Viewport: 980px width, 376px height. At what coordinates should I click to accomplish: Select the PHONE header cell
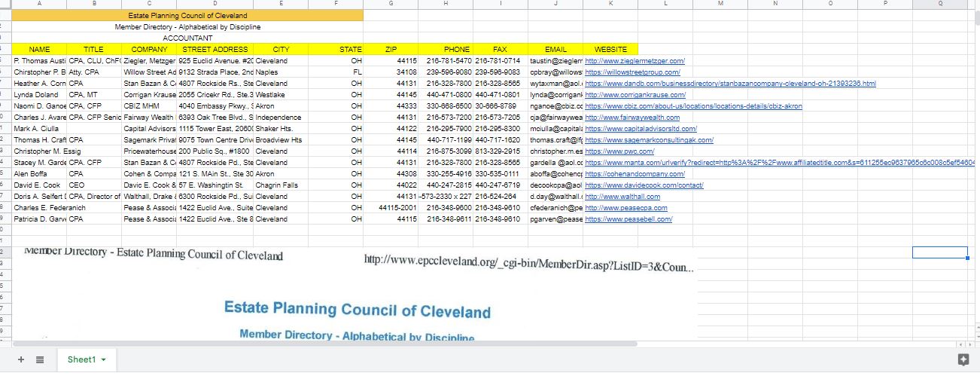coord(446,49)
